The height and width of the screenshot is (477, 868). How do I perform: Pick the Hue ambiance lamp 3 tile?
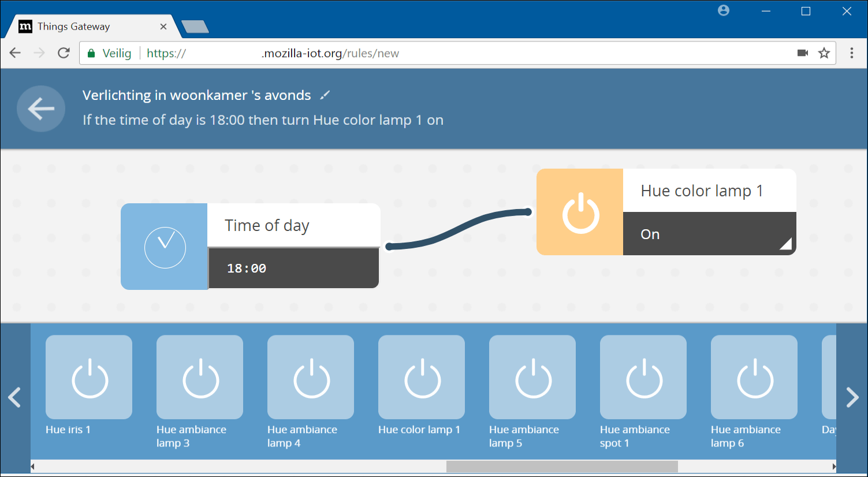[x=200, y=377]
